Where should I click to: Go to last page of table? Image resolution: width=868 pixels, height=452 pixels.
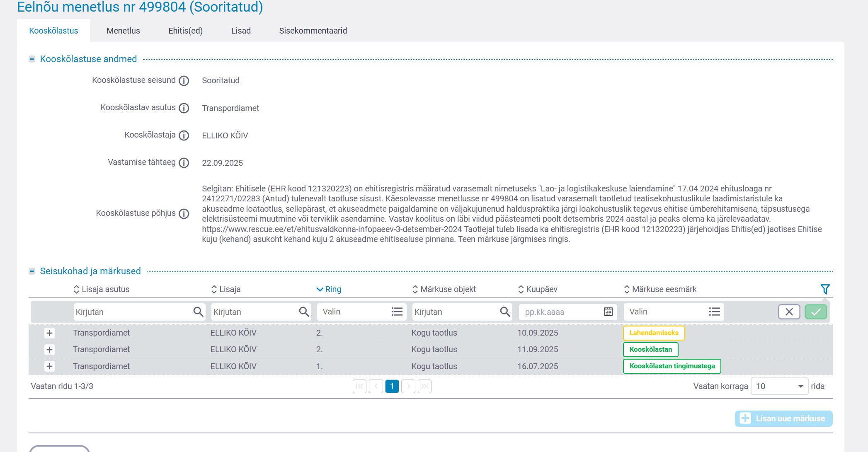tap(424, 386)
